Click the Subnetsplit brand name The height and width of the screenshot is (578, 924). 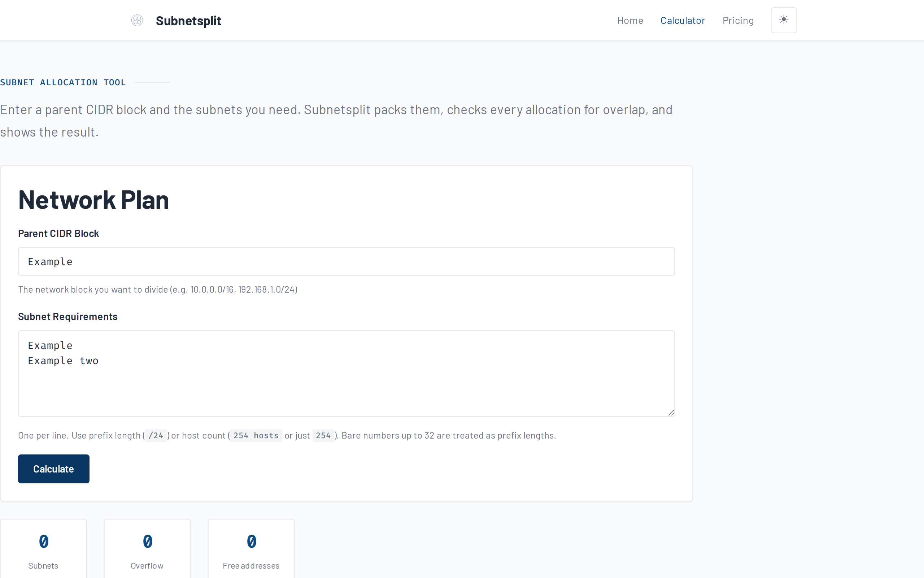pos(188,21)
